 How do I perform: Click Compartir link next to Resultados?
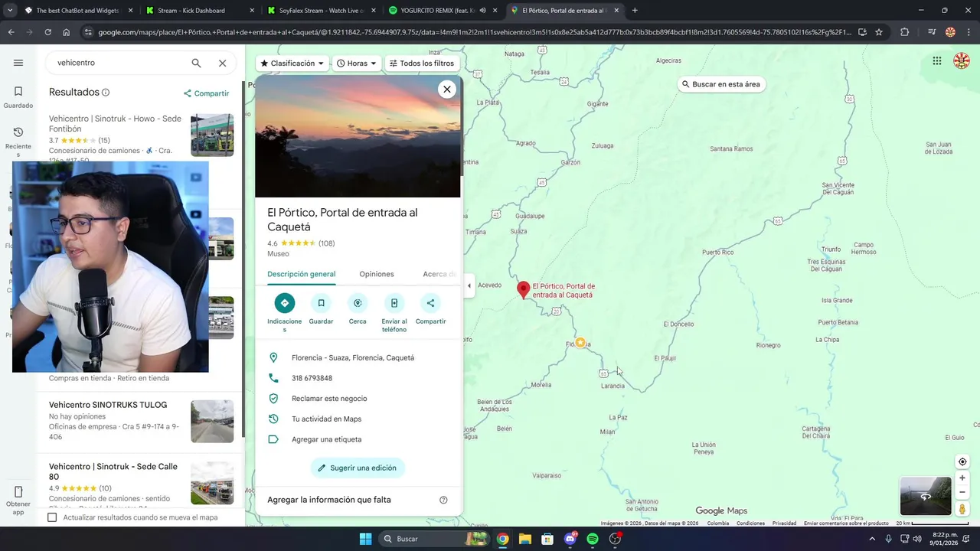point(206,93)
